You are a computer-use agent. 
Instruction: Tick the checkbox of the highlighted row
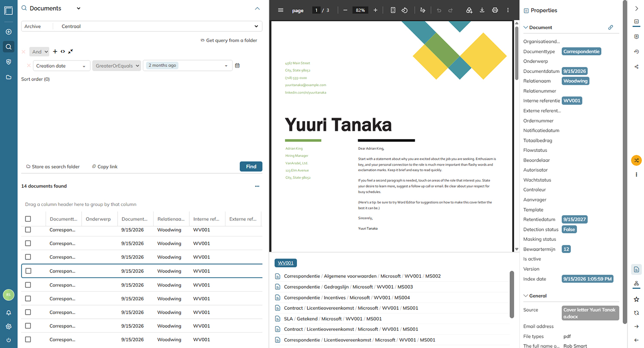(28, 271)
